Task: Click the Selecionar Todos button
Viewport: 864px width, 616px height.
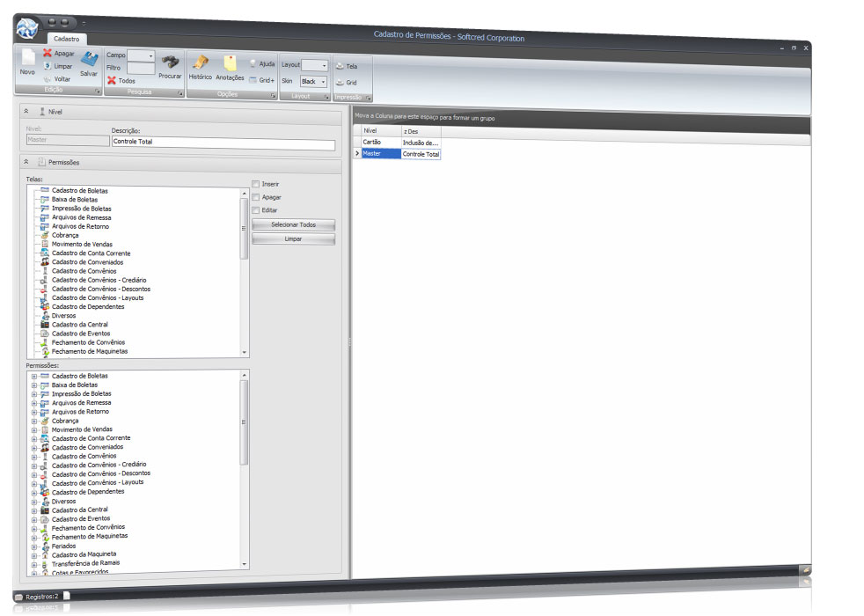Action: (x=293, y=225)
